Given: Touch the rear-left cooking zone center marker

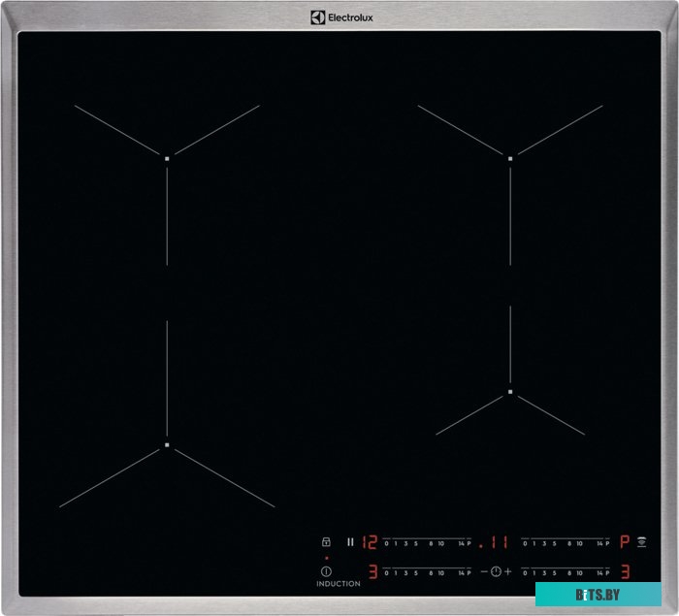Looking at the screenshot, I should [167, 156].
